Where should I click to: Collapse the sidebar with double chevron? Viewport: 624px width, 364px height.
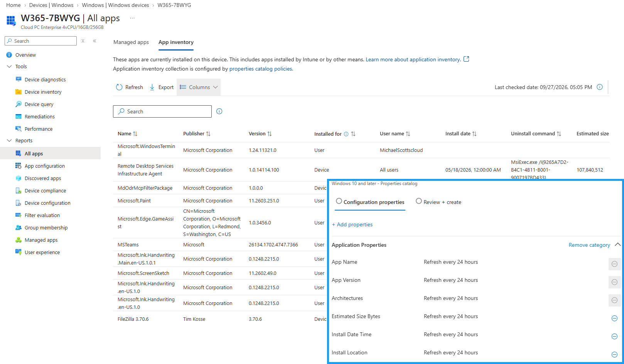pyautogui.click(x=94, y=41)
